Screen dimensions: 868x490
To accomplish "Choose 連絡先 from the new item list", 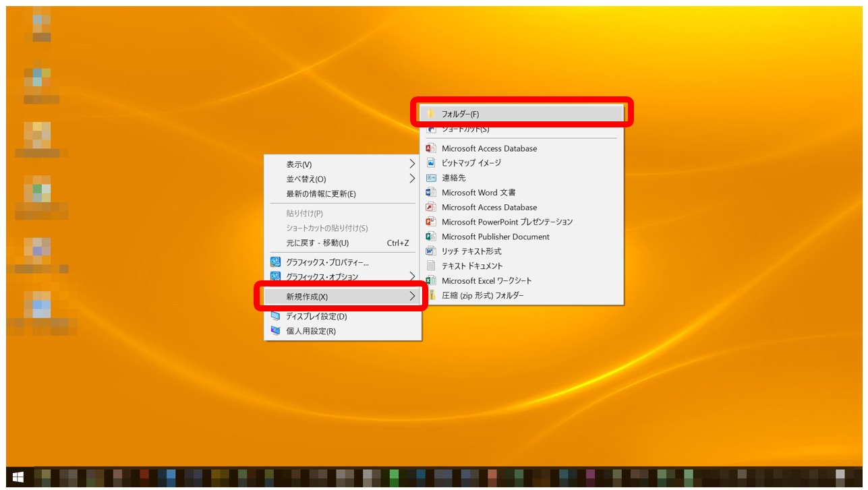I will [x=453, y=178].
